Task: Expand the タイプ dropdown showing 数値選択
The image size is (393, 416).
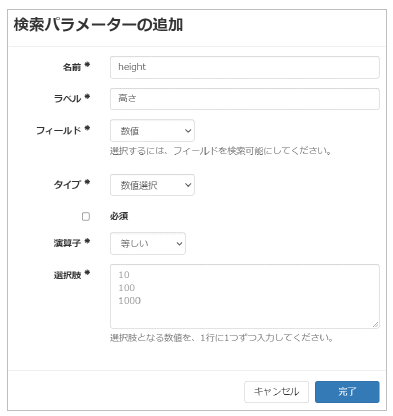Action: [x=152, y=185]
